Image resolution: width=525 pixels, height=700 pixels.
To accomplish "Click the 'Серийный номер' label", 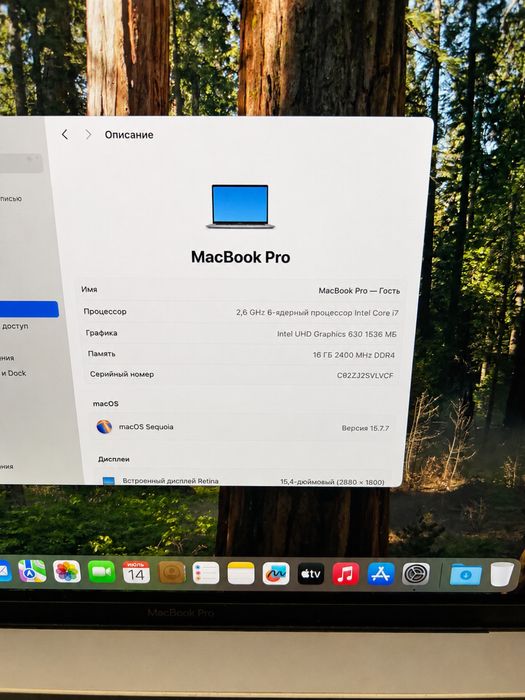I will tap(122, 374).
